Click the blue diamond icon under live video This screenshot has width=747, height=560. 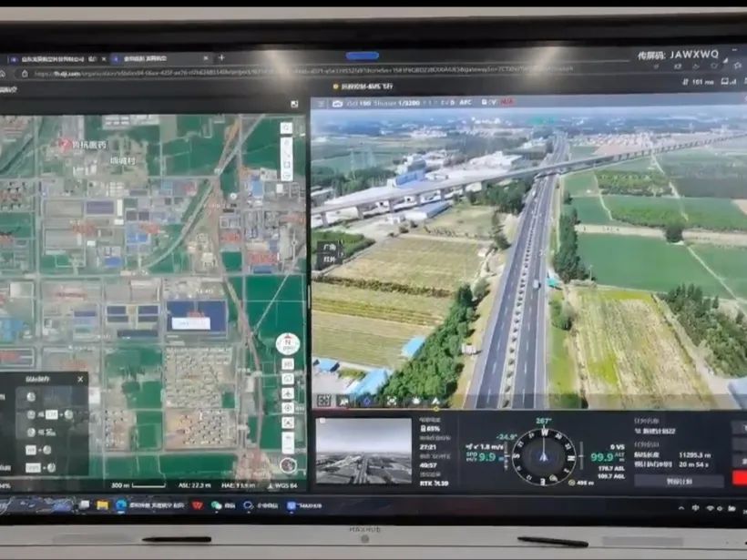[367, 401]
